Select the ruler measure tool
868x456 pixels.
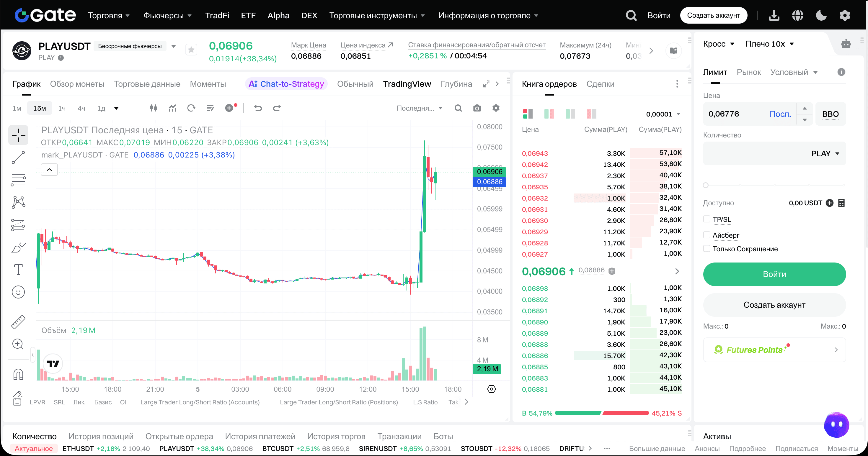pos(18,322)
